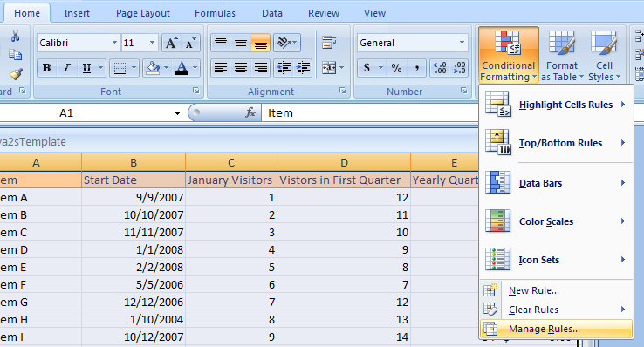This screenshot has height=347, width=644.
Task: Open the Formulas tab
Action: coord(215,13)
